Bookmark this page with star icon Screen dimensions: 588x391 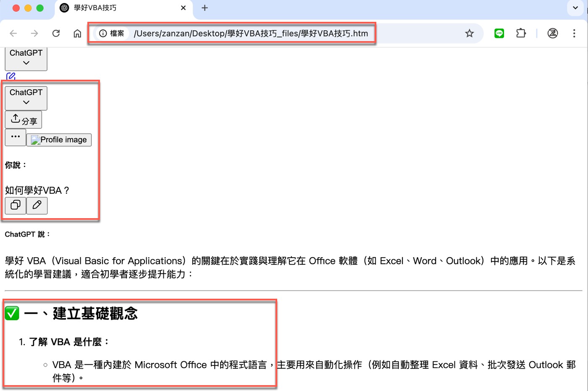[470, 34]
